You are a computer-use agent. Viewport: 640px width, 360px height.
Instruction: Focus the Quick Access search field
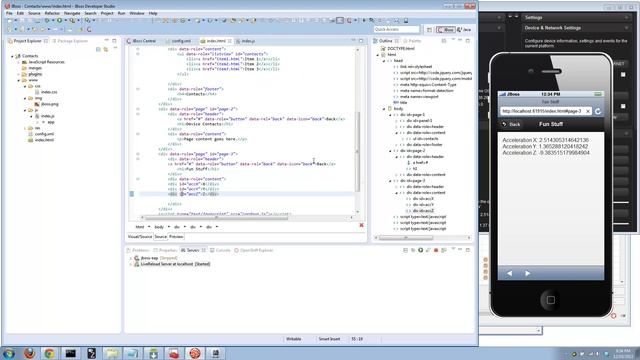(396, 29)
